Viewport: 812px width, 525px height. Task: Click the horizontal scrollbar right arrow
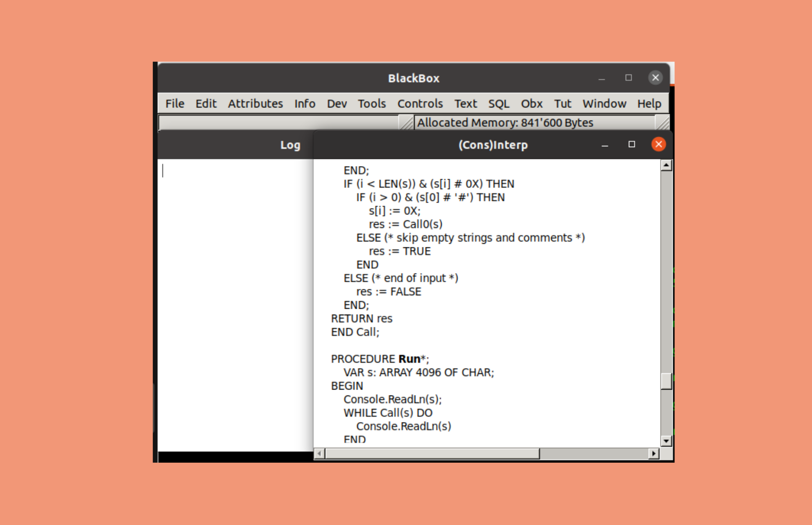click(x=654, y=454)
